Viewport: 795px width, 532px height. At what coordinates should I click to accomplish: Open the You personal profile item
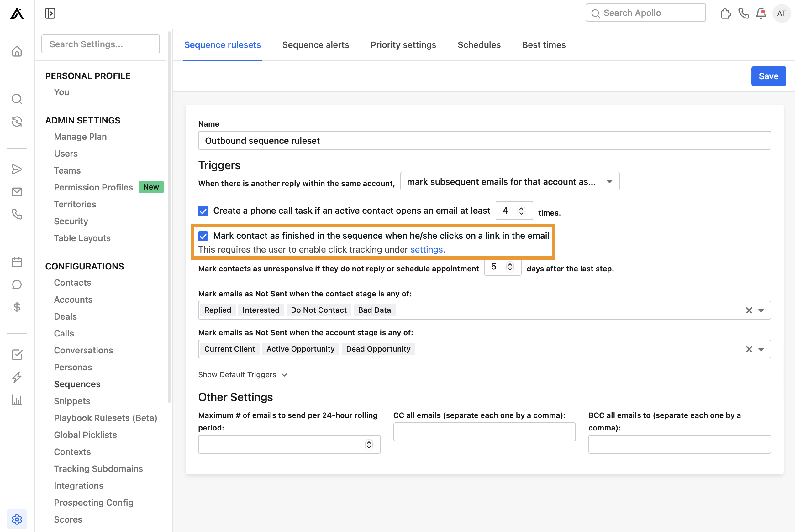(61, 92)
